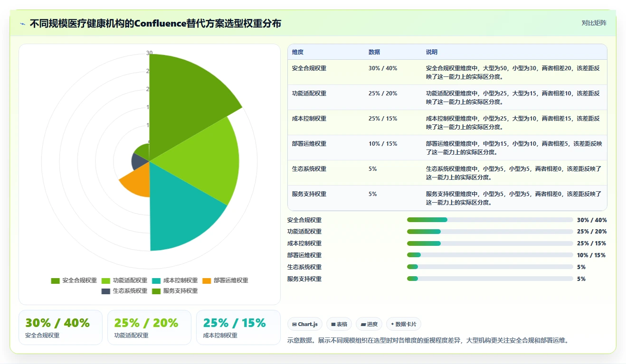The image size is (626, 364).
Task: Open the 25% / 15% 成本控制权重 stat card
Action: tap(238, 327)
